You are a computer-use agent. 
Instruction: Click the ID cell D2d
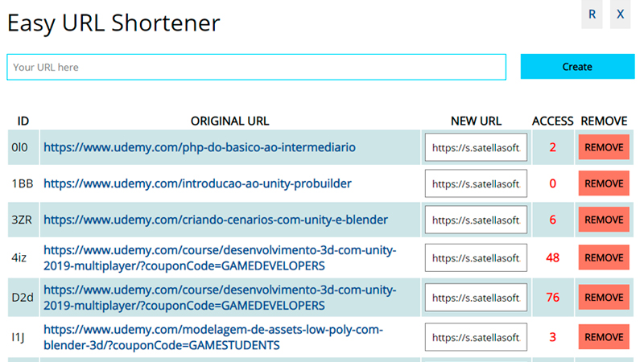[23, 298]
